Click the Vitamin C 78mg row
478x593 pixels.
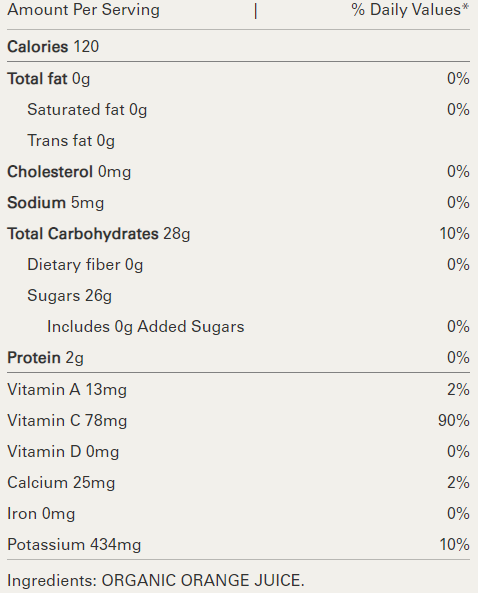(238, 421)
